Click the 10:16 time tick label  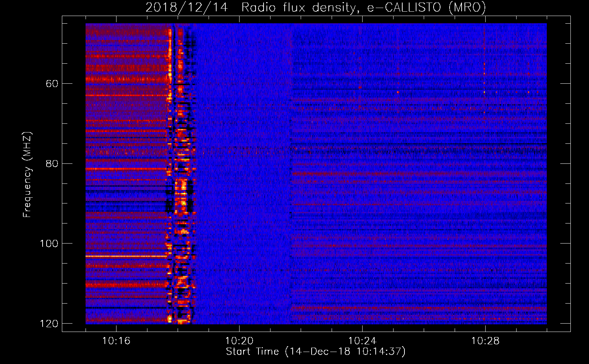[116, 341]
